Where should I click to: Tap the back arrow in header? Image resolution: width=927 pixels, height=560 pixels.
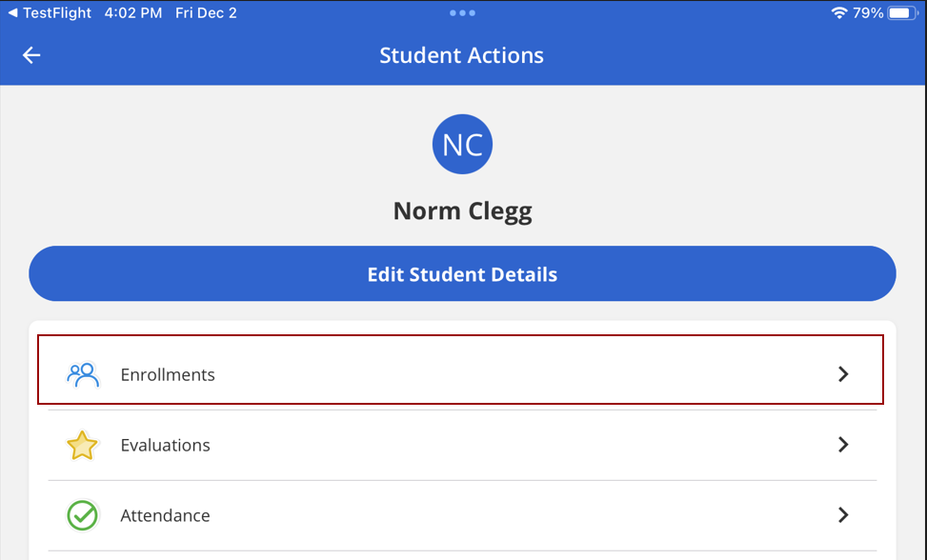(31, 55)
